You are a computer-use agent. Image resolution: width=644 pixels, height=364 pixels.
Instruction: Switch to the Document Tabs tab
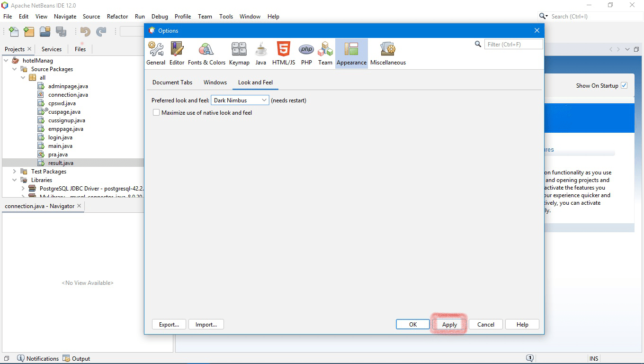(x=172, y=82)
